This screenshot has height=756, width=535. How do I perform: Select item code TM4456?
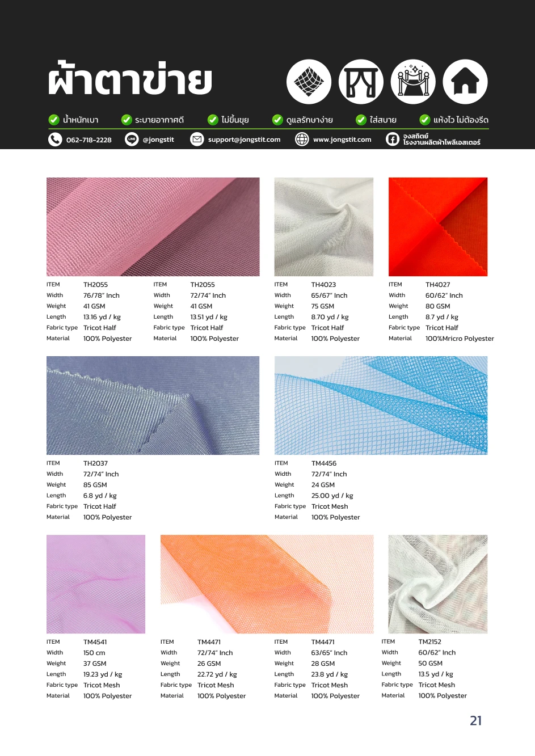[324, 463]
